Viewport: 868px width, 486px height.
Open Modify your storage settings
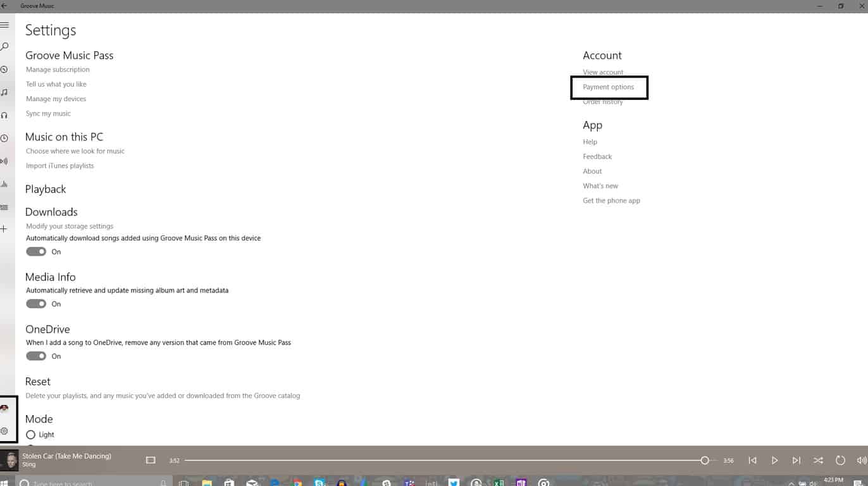(x=70, y=226)
